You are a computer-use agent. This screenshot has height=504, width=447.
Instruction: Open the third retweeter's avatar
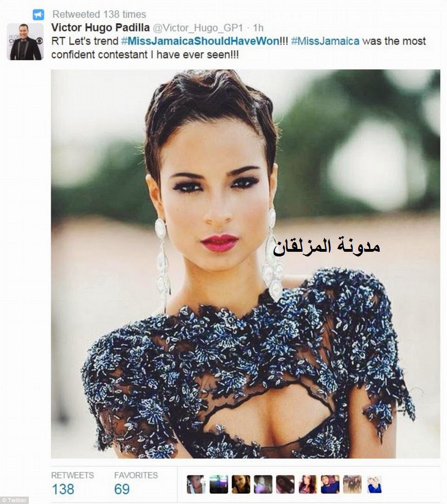point(241,484)
